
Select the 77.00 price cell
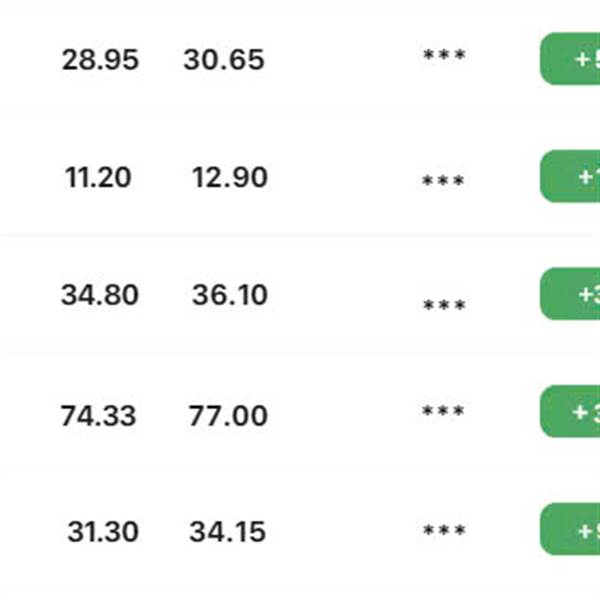pyautogui.click(x=228, y=415)
